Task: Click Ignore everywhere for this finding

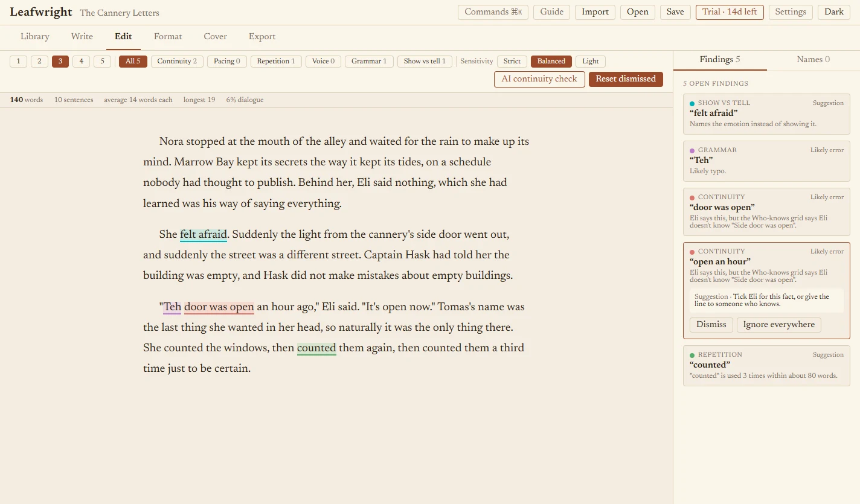Action: [779, 325]
